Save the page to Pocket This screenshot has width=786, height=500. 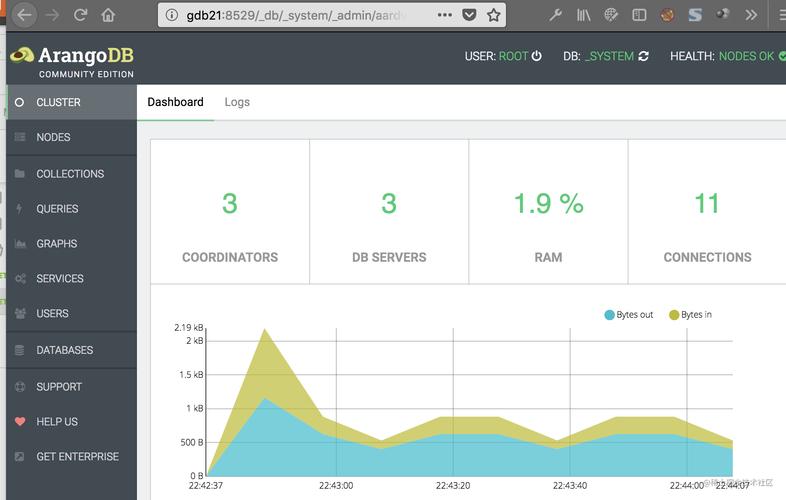469,15
